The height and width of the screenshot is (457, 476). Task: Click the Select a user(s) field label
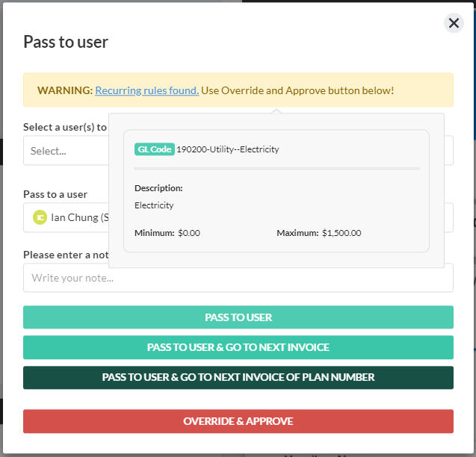pos(65,127)
